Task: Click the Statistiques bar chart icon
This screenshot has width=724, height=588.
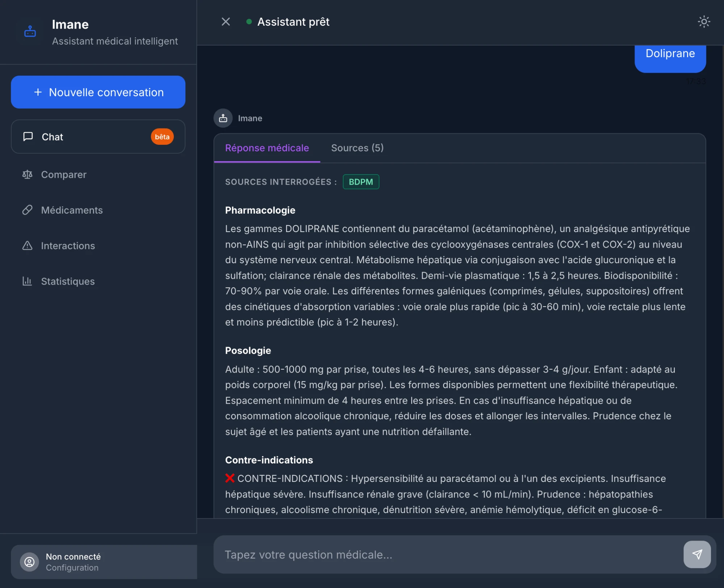Action: (28, 281)
